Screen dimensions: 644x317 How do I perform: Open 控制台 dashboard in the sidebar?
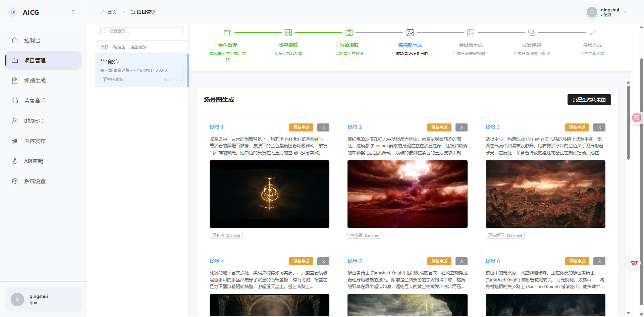[44, 40]
